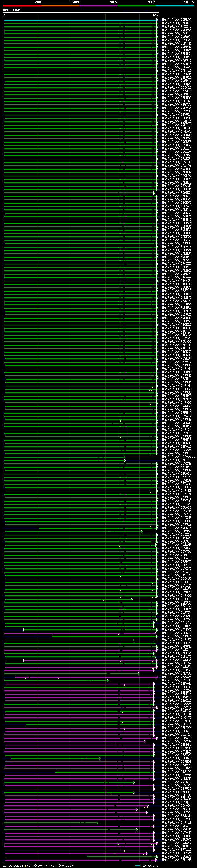The width and height of the screenshot is (197, 868).
Task: Click the short green alignment bar for UniRef100_A7PXI8
Action: coord(65,460)
